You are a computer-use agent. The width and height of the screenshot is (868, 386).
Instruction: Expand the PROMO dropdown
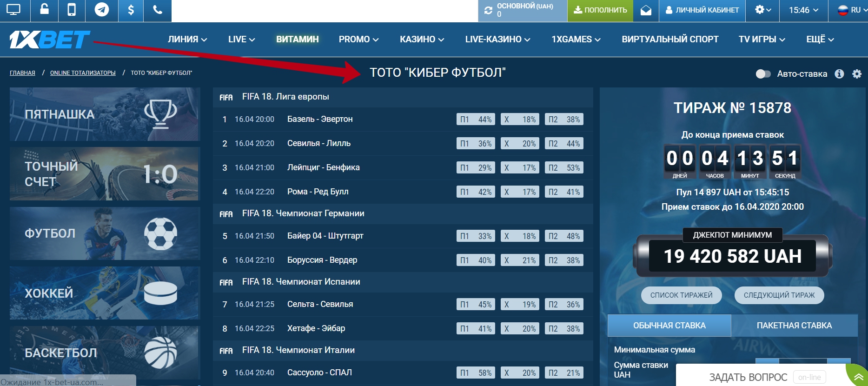point(358,40)
